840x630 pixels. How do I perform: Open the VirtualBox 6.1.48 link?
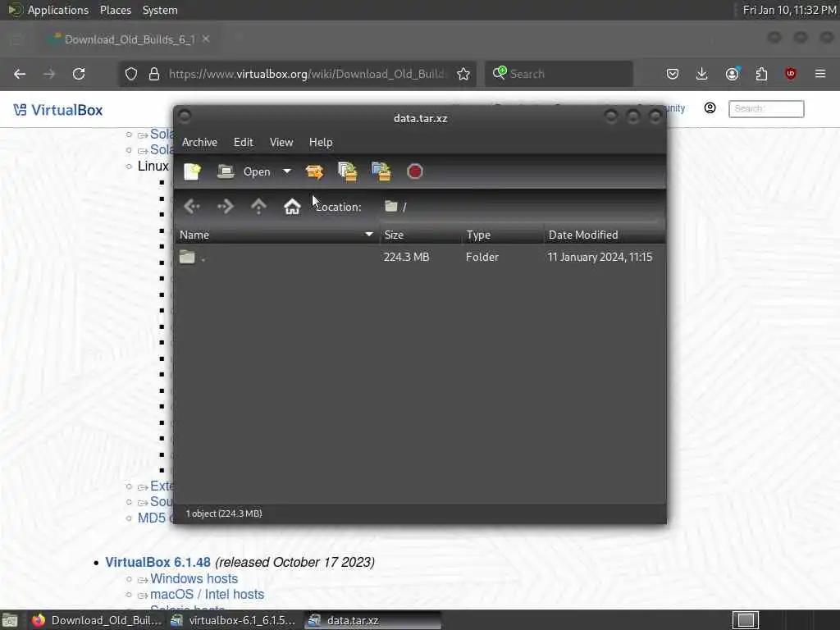tap(157, 563)
